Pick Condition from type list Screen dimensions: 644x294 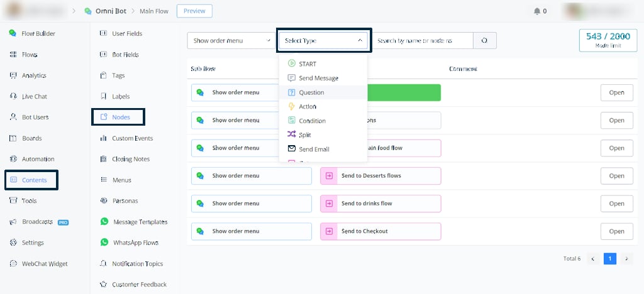(323, 121)
